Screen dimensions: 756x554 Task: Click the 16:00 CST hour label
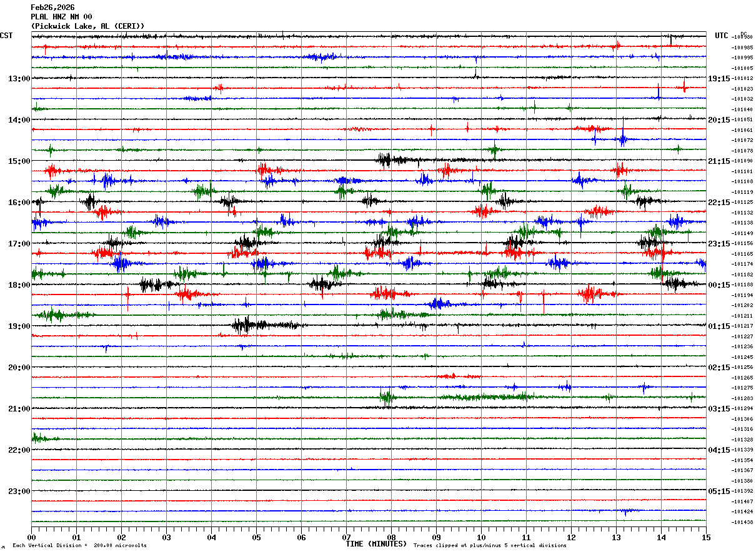coord(19,203)
